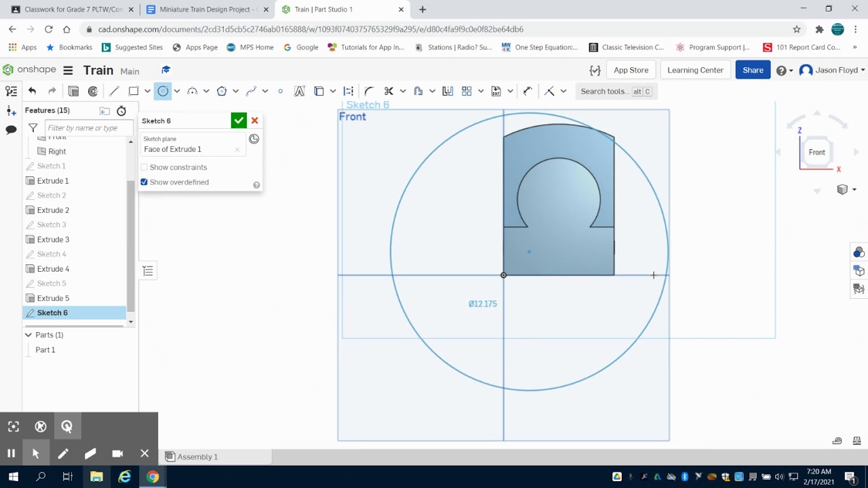Screen dimensions: 868x488
Task: Select the sketch Text tool
Action: tap(300, 91)
